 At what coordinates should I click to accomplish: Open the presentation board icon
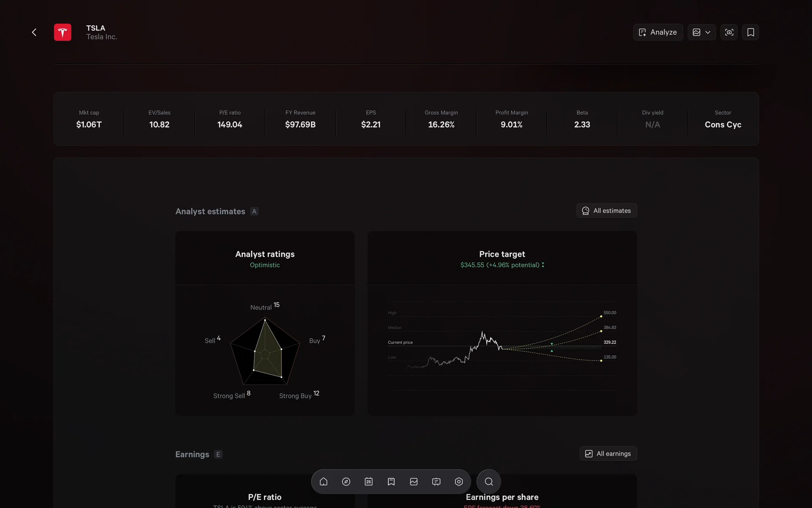click(436, 482)
